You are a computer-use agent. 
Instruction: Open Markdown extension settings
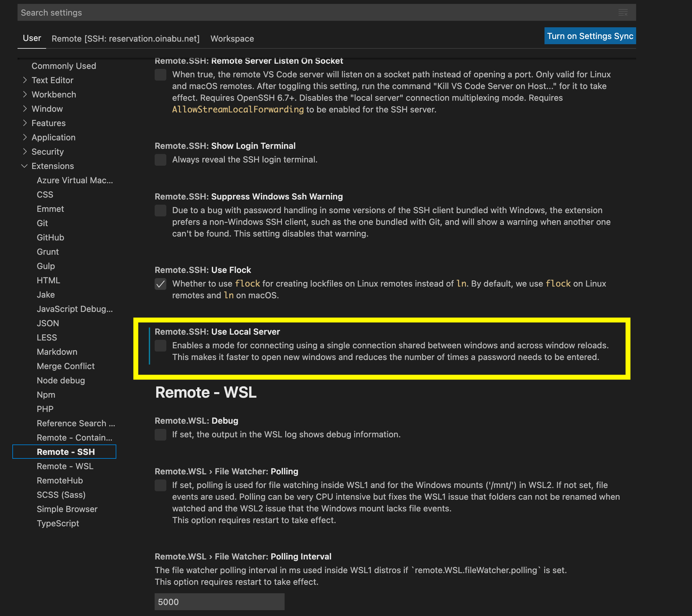[x=57, y=352]
